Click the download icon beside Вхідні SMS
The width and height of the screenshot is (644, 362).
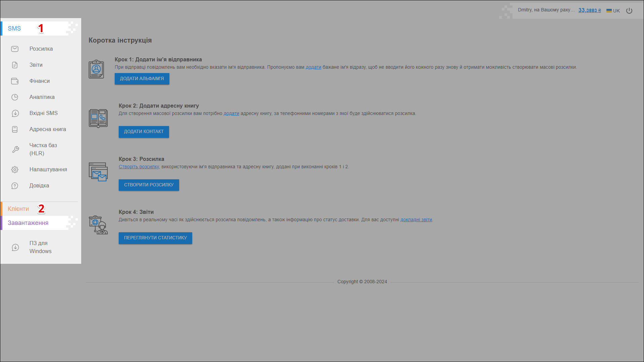tap(15, 113)
